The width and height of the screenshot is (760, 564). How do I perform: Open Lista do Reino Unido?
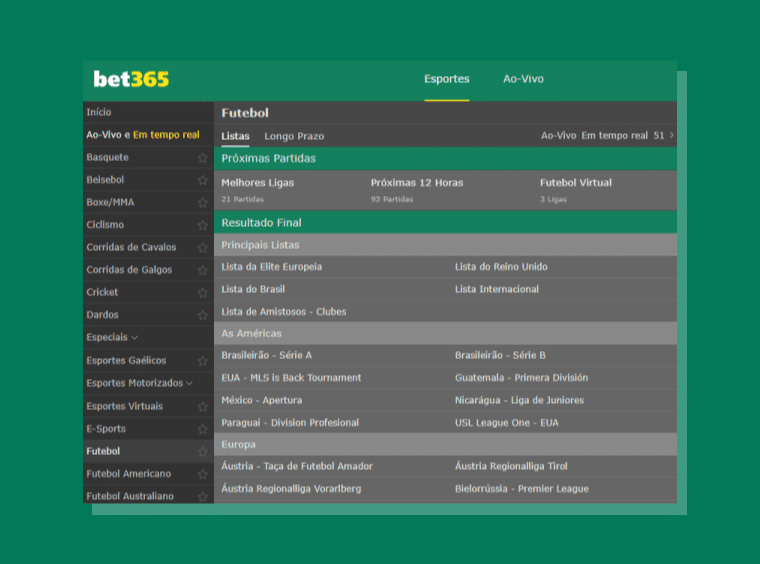pyautogui.click(x=501, y=267)
